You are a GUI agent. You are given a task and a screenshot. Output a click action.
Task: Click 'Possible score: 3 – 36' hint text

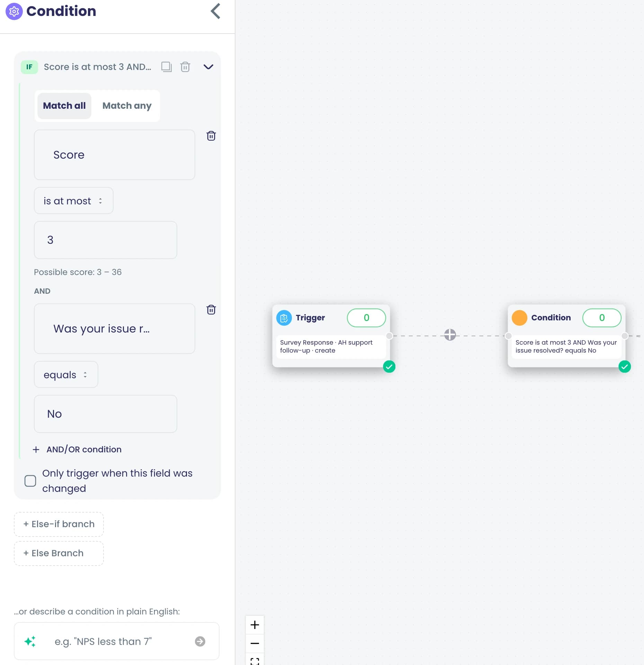click(x=78, y=272)
